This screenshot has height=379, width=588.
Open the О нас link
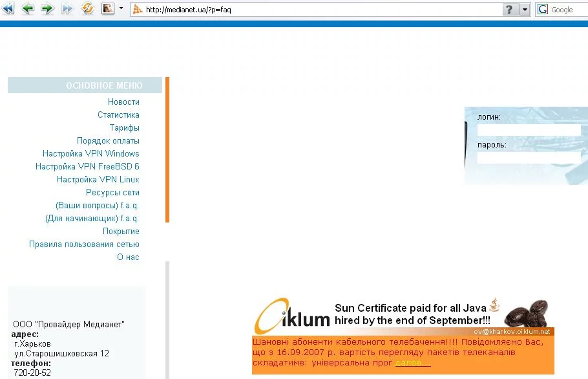click(x=128, y=257)
